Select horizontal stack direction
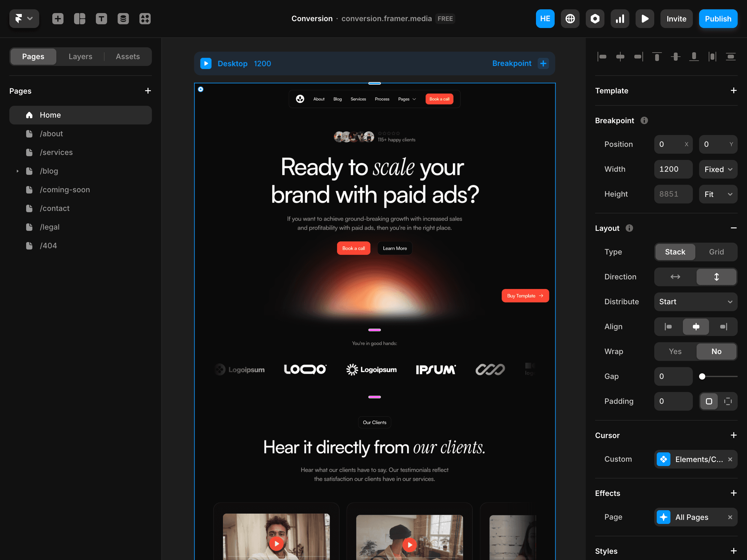The width and height of the screenshot is (747, 560). [x=675, y=277]
